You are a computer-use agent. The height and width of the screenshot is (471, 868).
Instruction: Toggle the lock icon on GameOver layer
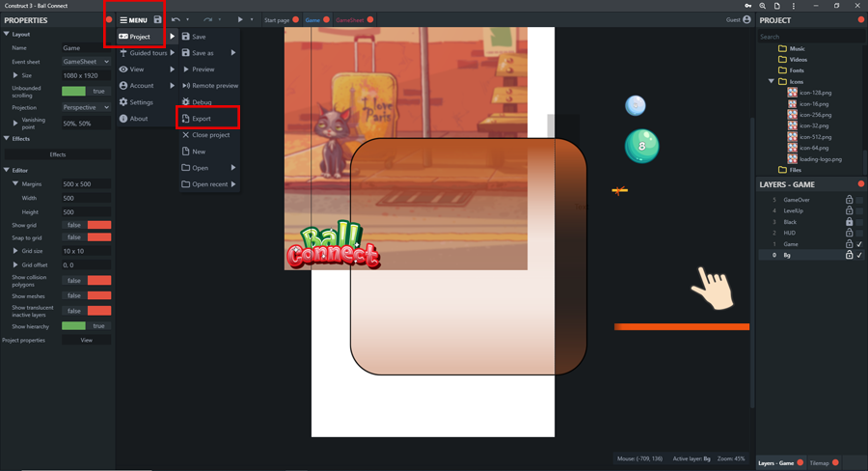coord(849,200)
